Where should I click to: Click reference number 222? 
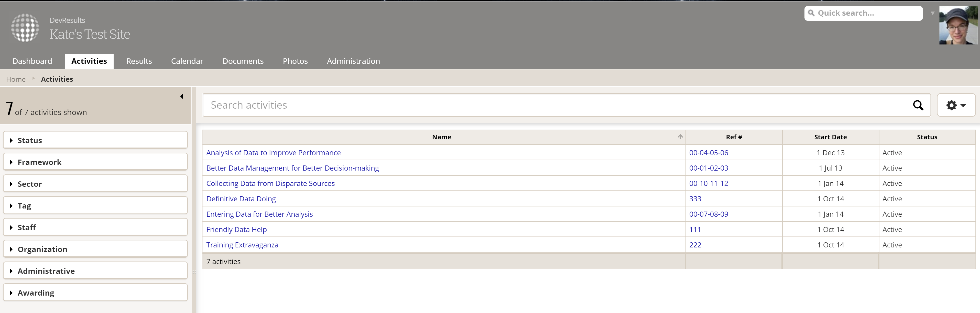pyautogui.click(x=695, y=245)
